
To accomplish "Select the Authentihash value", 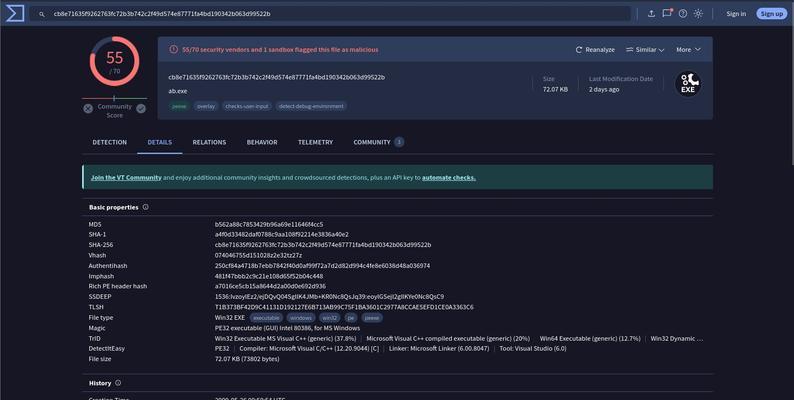I will [323, 266].
